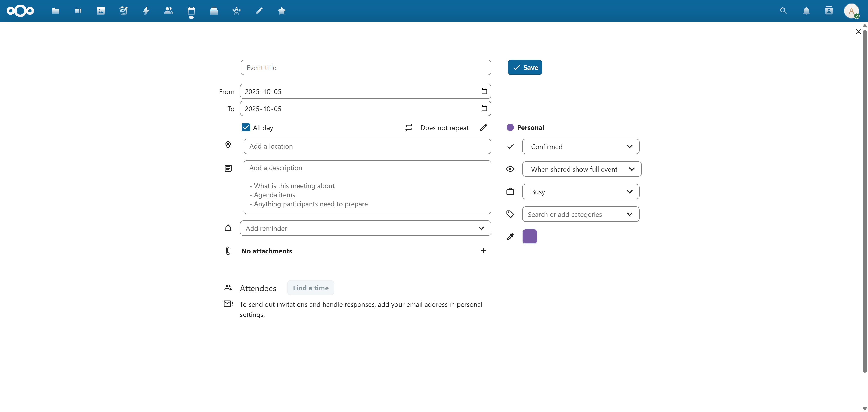Click the Find a time button
Screen dimensions: 868x412
click(310, 288)
